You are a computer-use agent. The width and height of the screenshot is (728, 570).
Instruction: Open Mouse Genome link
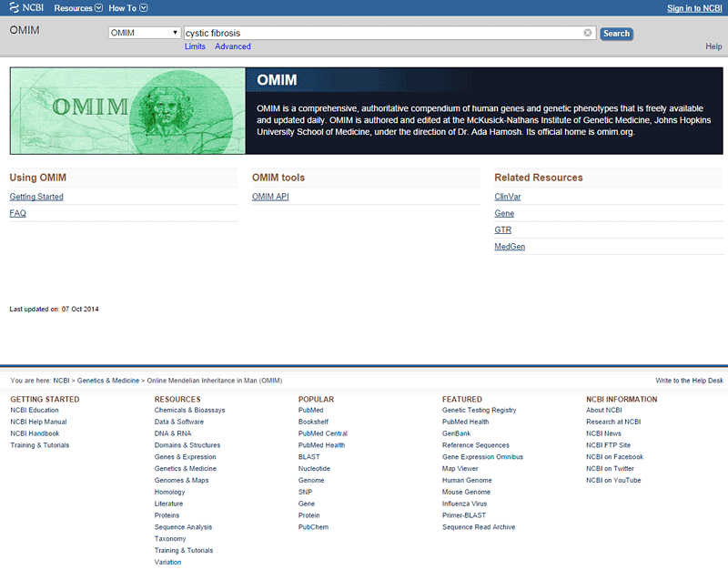coord(466,492)
